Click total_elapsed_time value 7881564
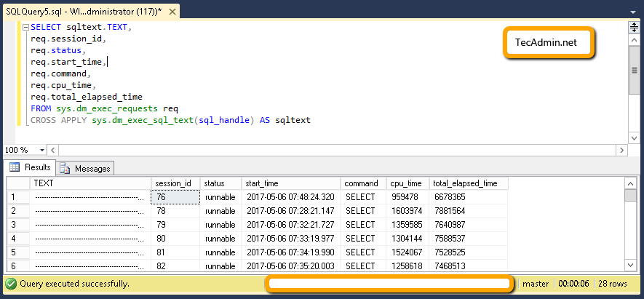Viewport: 644px width, 299px height. click(469, 211)
